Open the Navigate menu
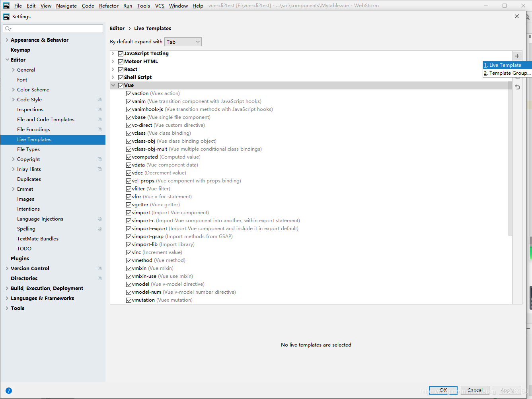The width and height of the screenshot is (532, 399). click(x=66, y=6)
